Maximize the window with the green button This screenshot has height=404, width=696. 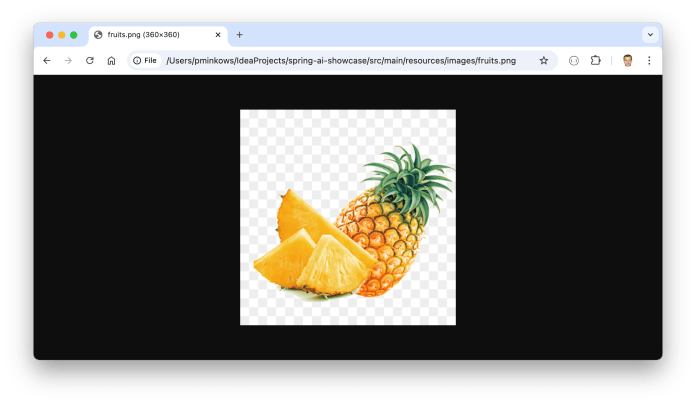tap(74, 35)
